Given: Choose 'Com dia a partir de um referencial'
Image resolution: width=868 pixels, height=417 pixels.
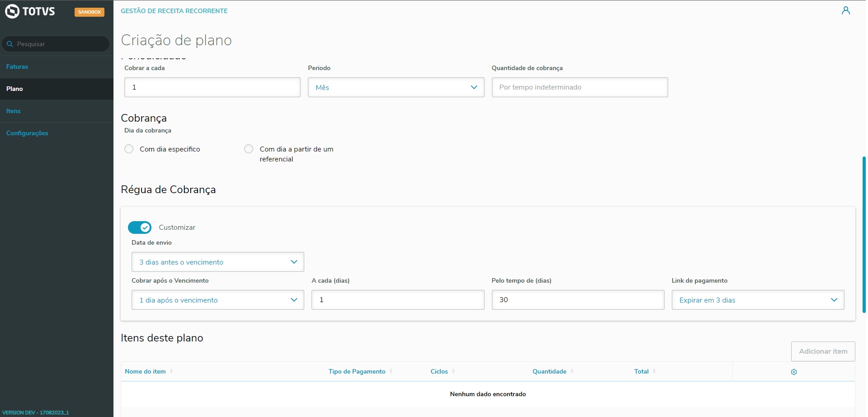Looking at the screenshot, I should [x=249, y=149].
